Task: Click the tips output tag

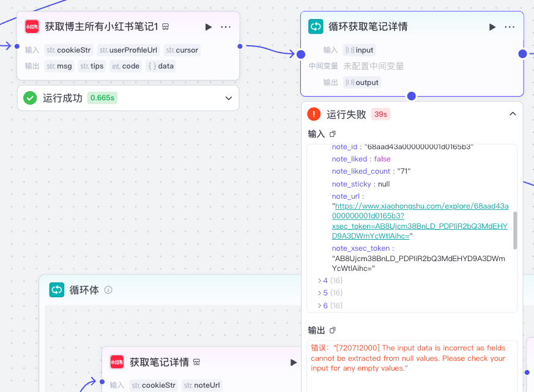Action: click(x=92, y=66)
